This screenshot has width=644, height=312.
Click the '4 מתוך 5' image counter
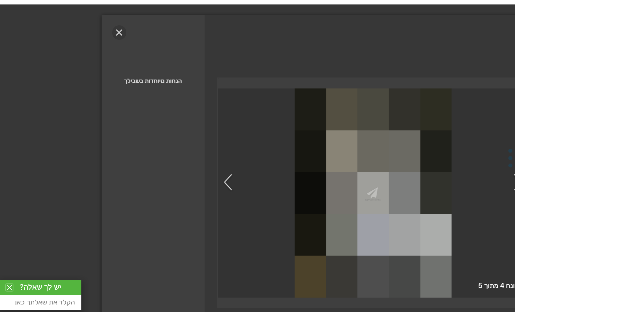(x=495, y=286)
